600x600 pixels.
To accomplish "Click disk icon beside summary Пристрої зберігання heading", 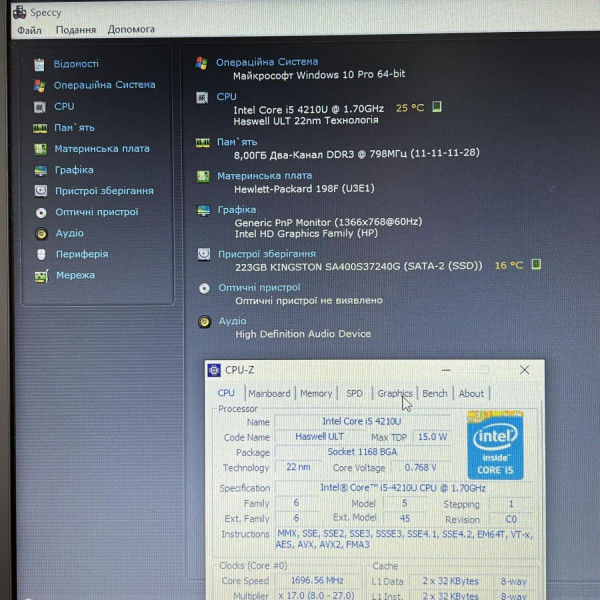I will [x=204, y=254].
